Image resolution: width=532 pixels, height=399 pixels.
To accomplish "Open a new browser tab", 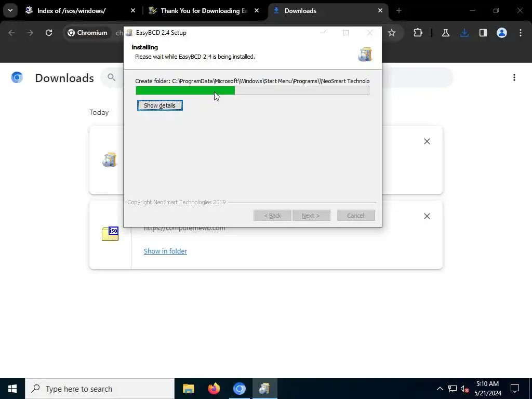I will click(x=399, y=11).
